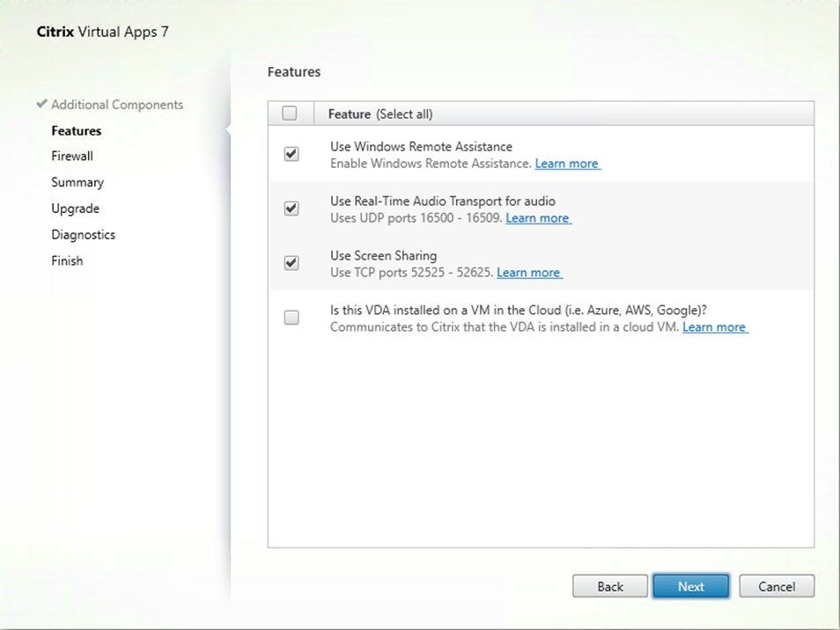Image resolution: width=840 pixels, height=630 pixels.
Task: Click the Enable Windows Remote Assistance description
Action: [x=431, y=164]
